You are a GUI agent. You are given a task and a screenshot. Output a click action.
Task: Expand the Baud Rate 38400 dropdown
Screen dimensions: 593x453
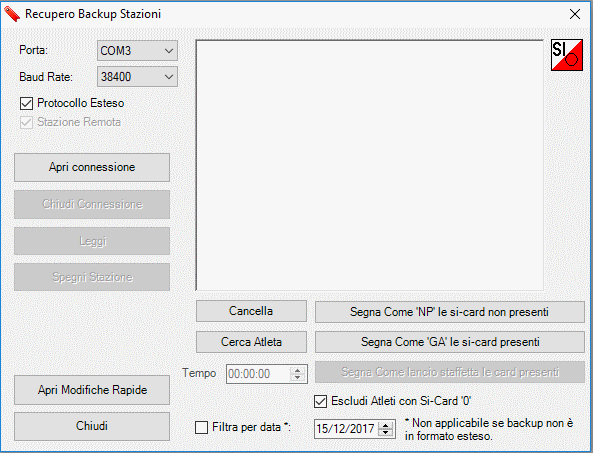(137, 77)
